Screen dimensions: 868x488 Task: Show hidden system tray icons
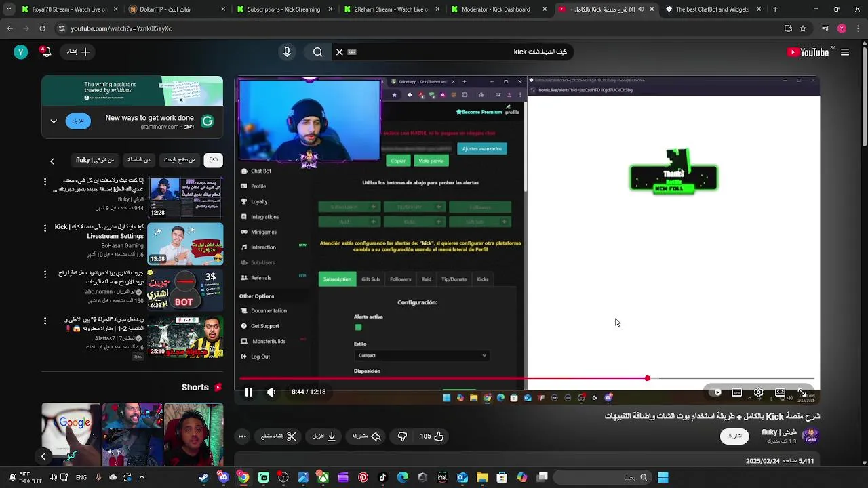(x=142, y=477)
